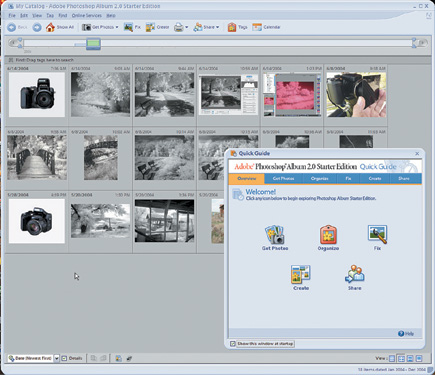The width and height of the screenshot is (435, 375).
Task: Click the Back arrow button
Action: tap(12, 27)
